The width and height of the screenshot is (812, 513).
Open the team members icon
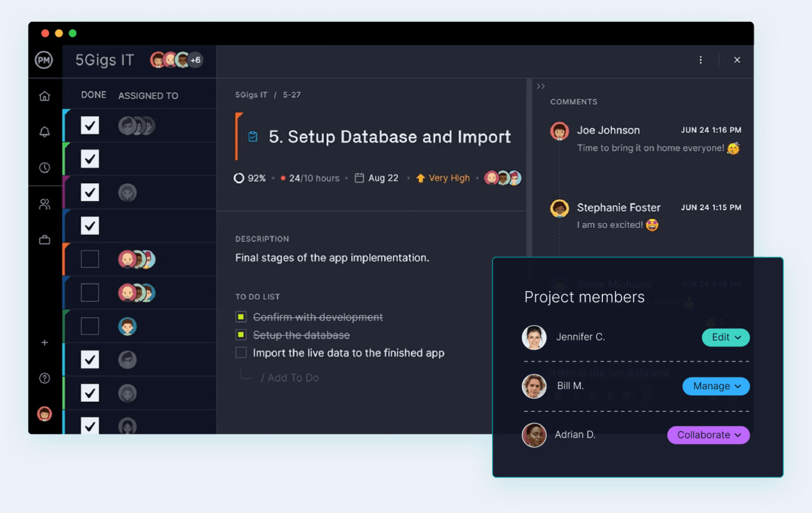coord(45,204)
